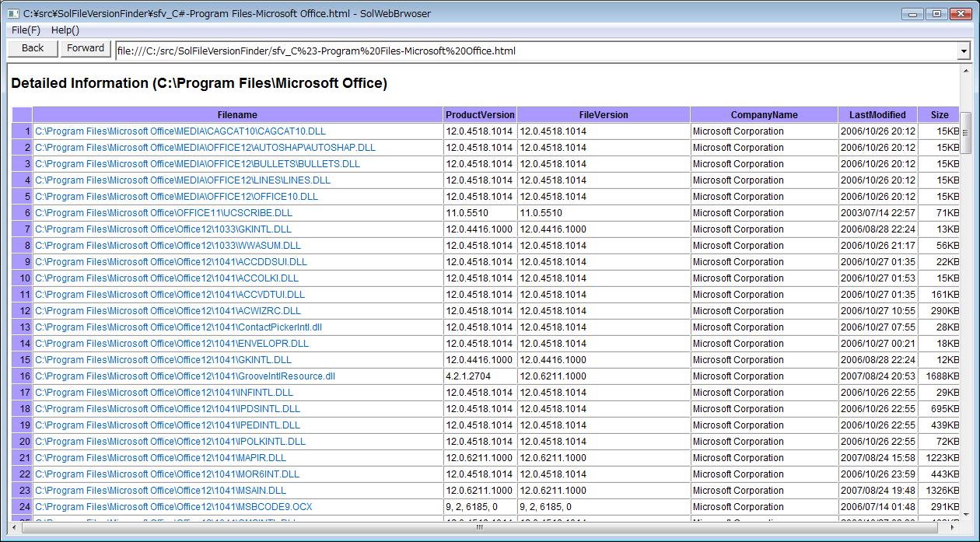Select LastModified 2007/08/24 15:58 cell
Image resolution: width=980 pixels, height=542 pixels.
tap(878, 458)
